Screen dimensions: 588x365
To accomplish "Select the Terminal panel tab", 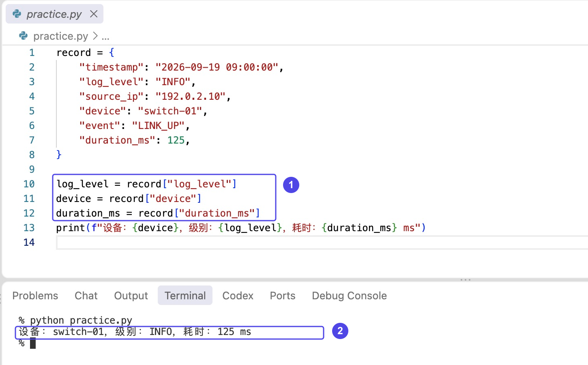I will point(185,296).
